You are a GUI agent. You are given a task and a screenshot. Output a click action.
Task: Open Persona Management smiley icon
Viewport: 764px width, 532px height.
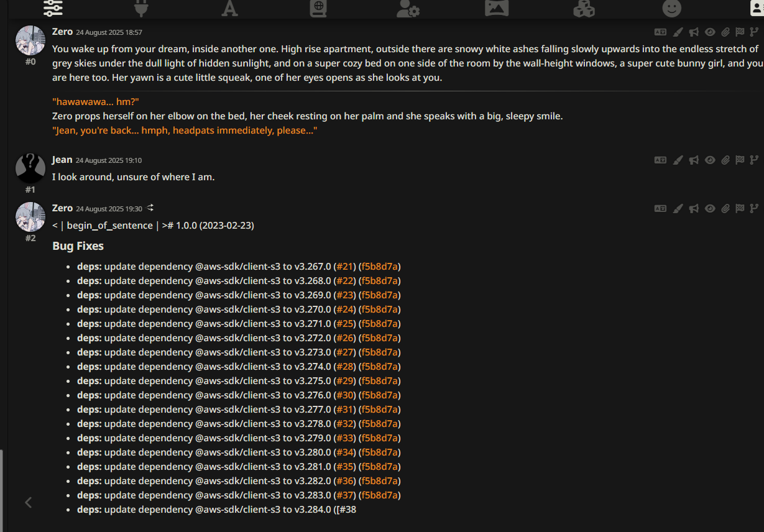[672, 7]
